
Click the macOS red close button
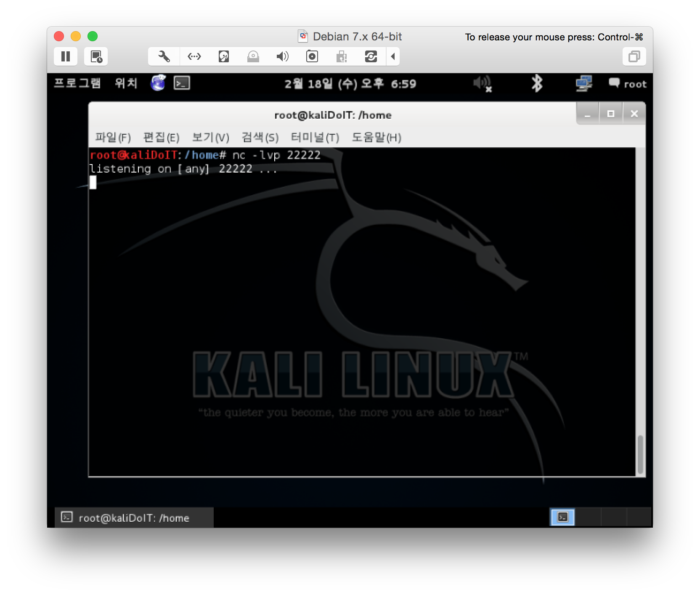59,36
